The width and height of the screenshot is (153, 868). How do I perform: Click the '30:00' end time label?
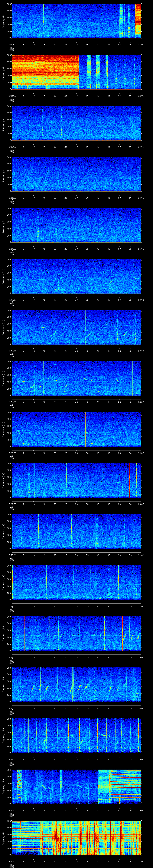click(x=141, y=504)
